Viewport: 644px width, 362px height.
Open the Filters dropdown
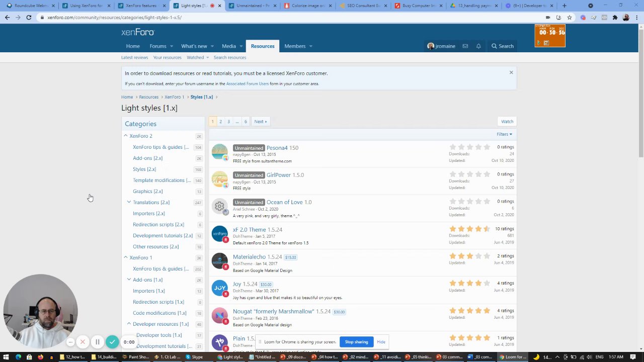pos(504,134)
